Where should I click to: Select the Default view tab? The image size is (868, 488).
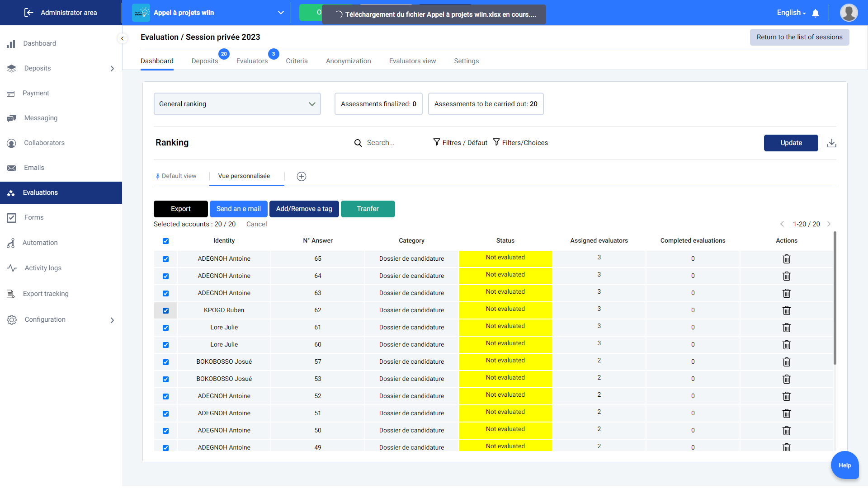click(x=176, y=176)
